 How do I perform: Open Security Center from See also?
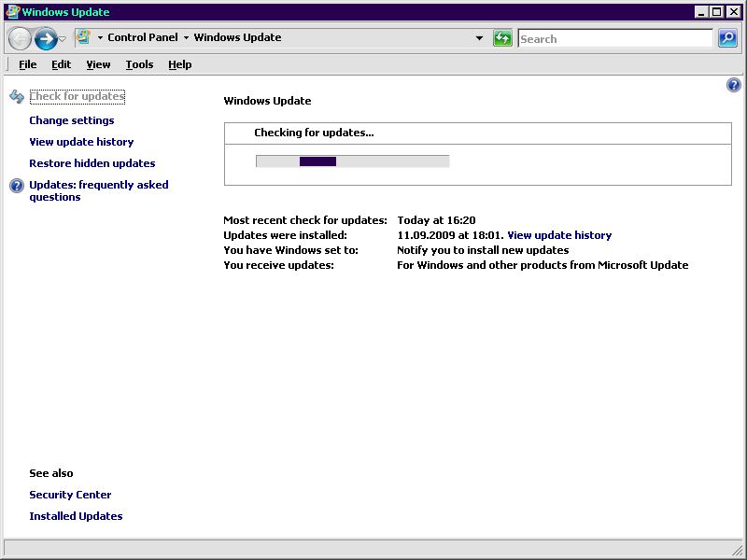70,495
